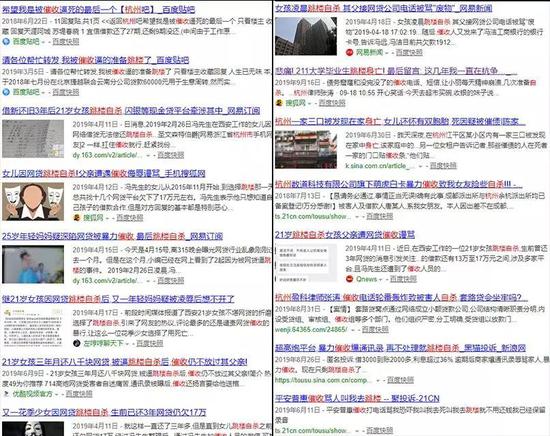This screenshot has width=550, height=436.
Task: Open 女孩凌晨 网易新闻 result title
Action: (383, 8)
